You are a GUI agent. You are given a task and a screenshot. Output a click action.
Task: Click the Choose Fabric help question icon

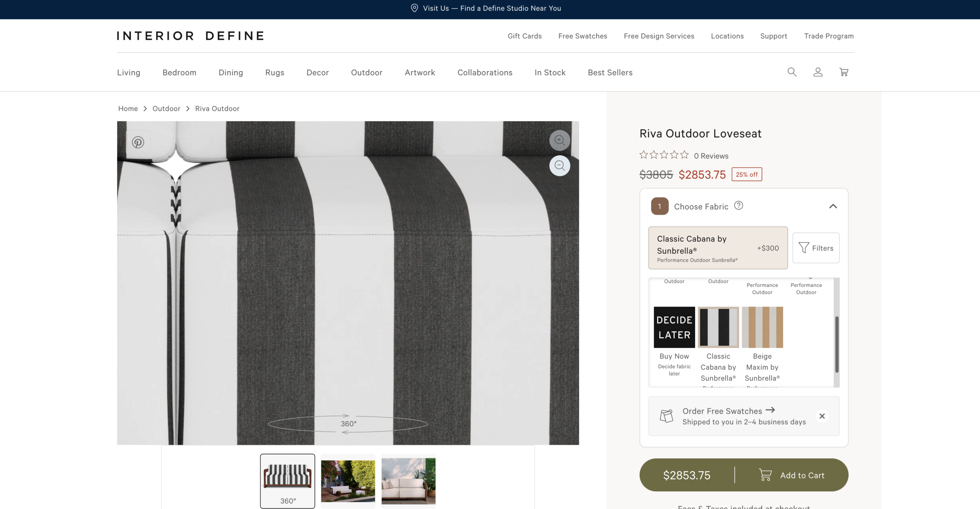tap(738, 206)
